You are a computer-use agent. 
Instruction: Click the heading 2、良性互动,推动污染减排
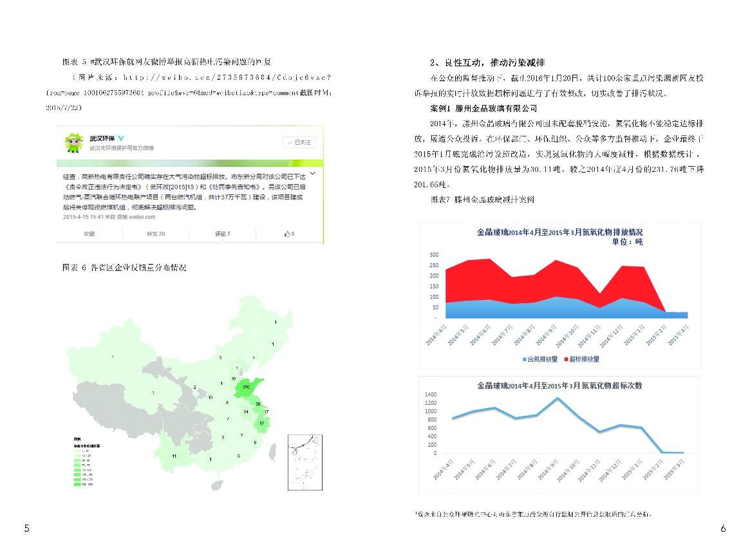pos(487,62)
